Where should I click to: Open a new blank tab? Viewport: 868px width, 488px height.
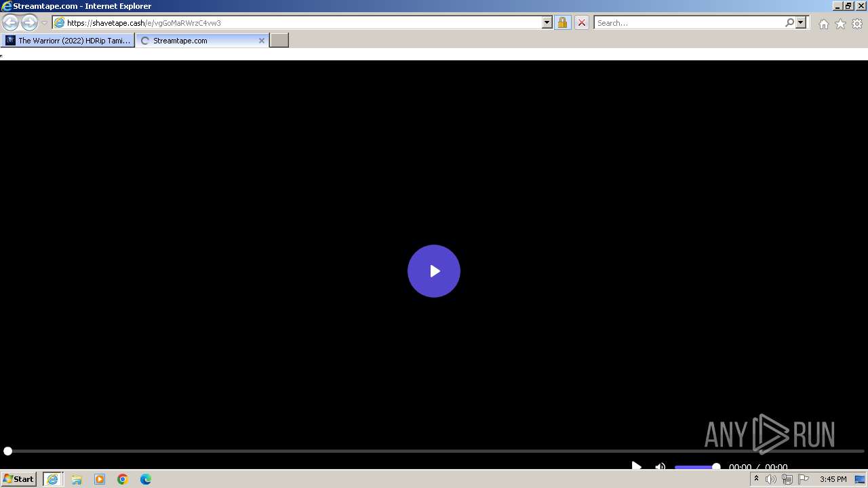279,41
